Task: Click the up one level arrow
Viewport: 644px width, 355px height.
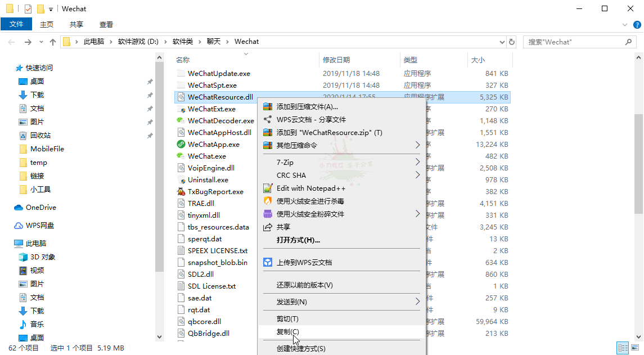Action: click(x=52, y=41)
